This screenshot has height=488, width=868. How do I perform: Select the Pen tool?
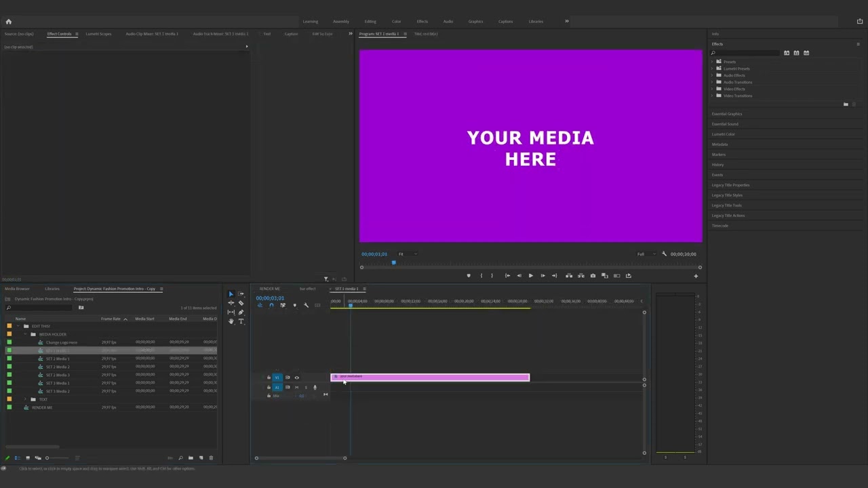point(241,312)
